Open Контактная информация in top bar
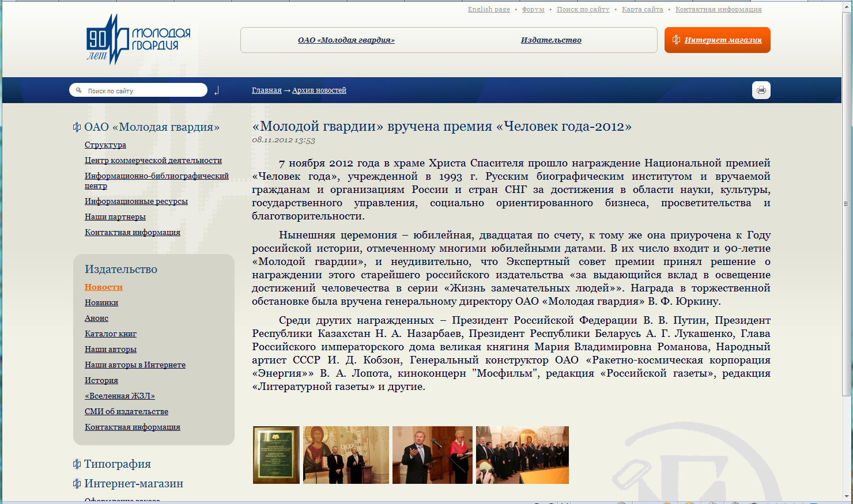Screen dimensions: 853x504 pyautogui.click(x=719, y=9)
